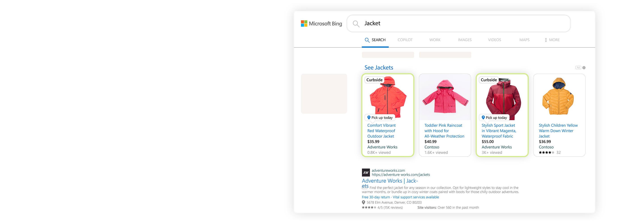
Task: Open the Images tab
Action: [x=464, y=40]
